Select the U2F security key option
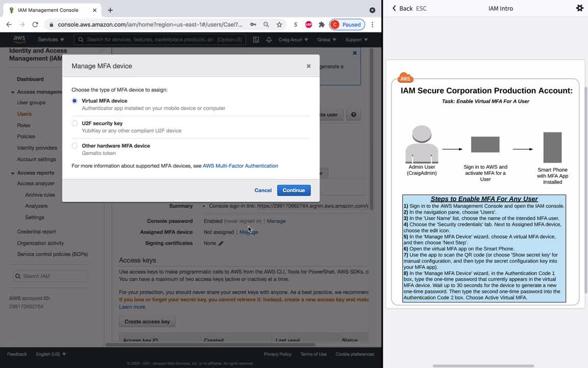This screenshot has width=588, height=368. (75, 123)
